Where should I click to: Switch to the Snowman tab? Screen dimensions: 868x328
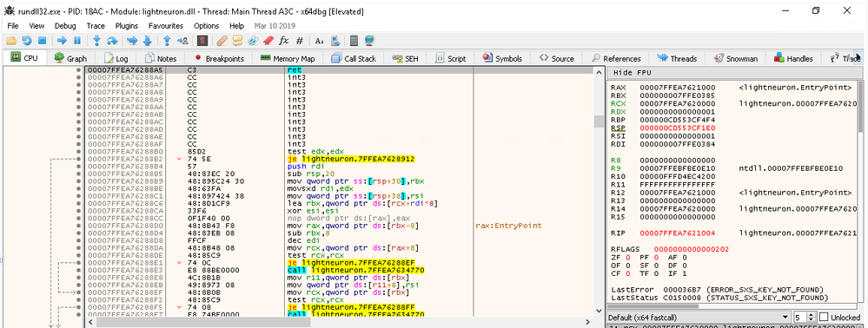(x=736, y=58)
